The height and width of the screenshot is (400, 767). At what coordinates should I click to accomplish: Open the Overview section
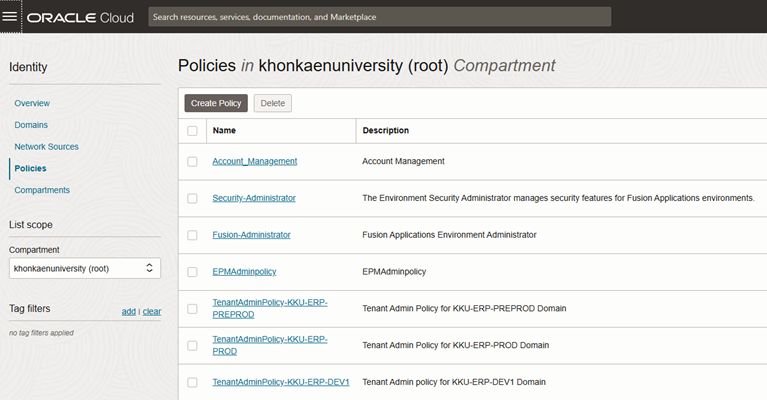click(32, 103)
